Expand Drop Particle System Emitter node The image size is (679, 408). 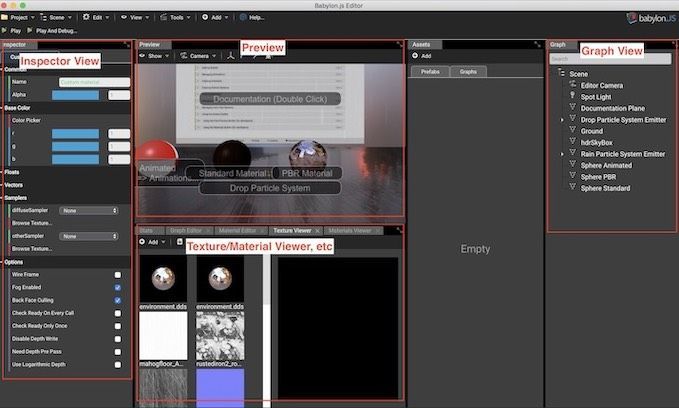pyautogui.click(x=562, y=120)
